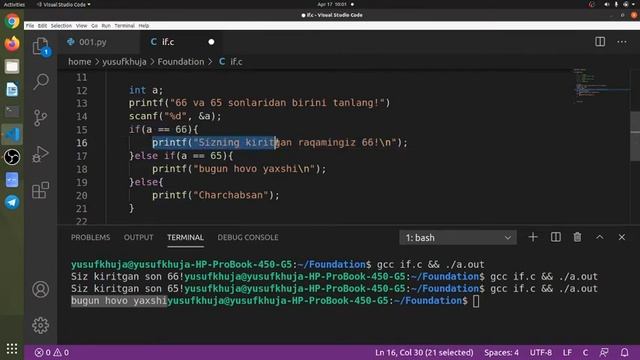Open the Accounts menu icon
Screen dimensions: 640x360
coord(40,289)
